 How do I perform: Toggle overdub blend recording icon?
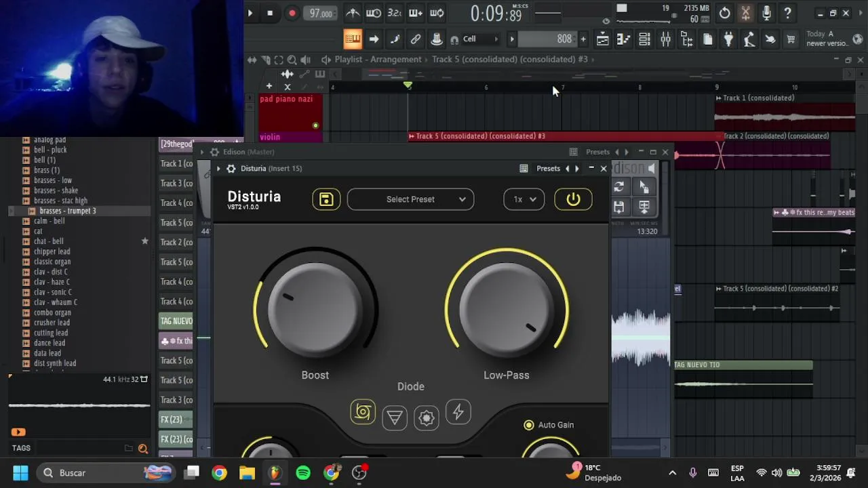(416, 13)
